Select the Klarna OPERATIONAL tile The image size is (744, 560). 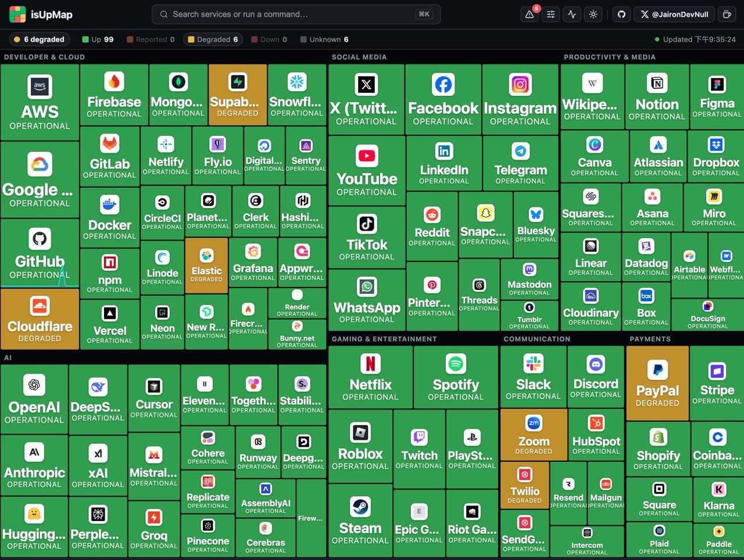(719, 500)
